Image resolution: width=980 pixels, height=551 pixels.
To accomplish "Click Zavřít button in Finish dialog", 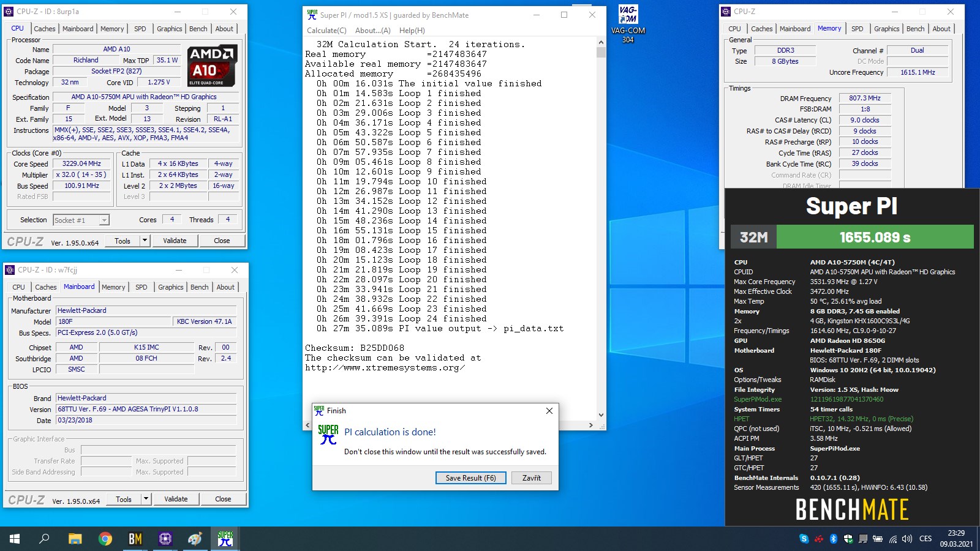I will [532, 478].
